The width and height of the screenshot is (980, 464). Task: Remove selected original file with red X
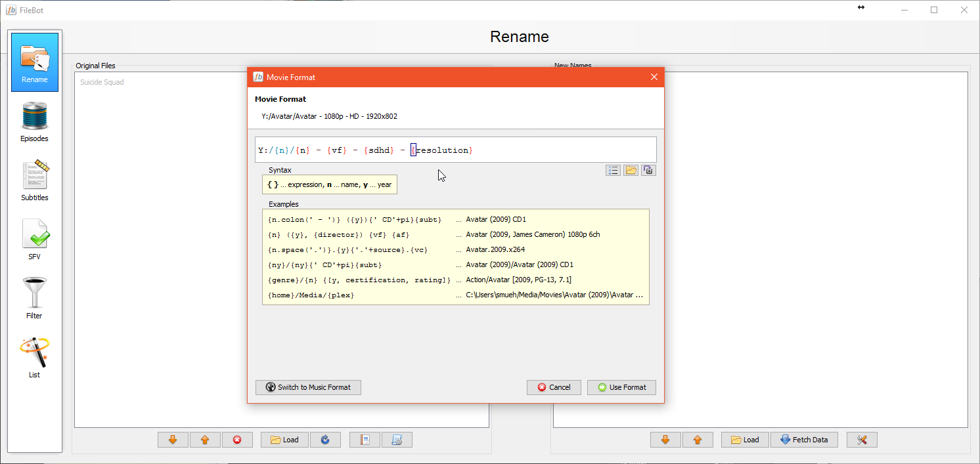[237, 440]
